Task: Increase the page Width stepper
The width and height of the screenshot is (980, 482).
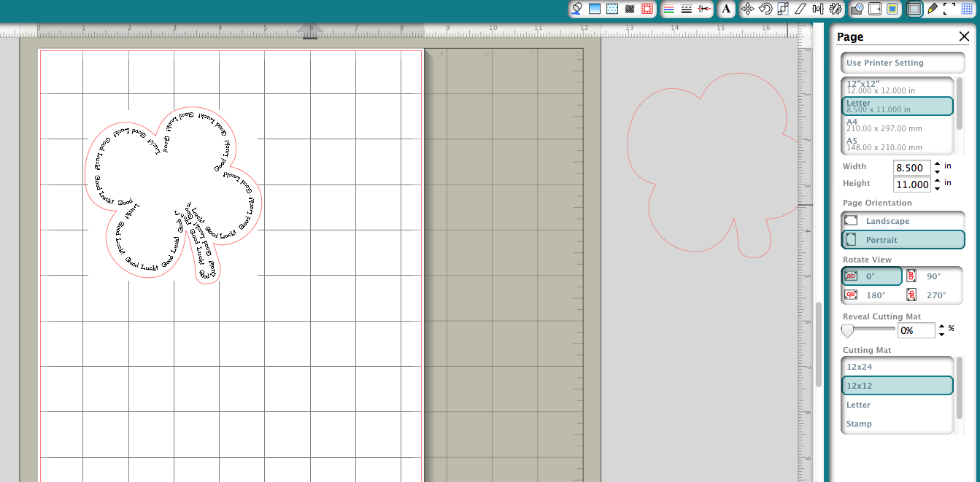Action: (938, 163)
